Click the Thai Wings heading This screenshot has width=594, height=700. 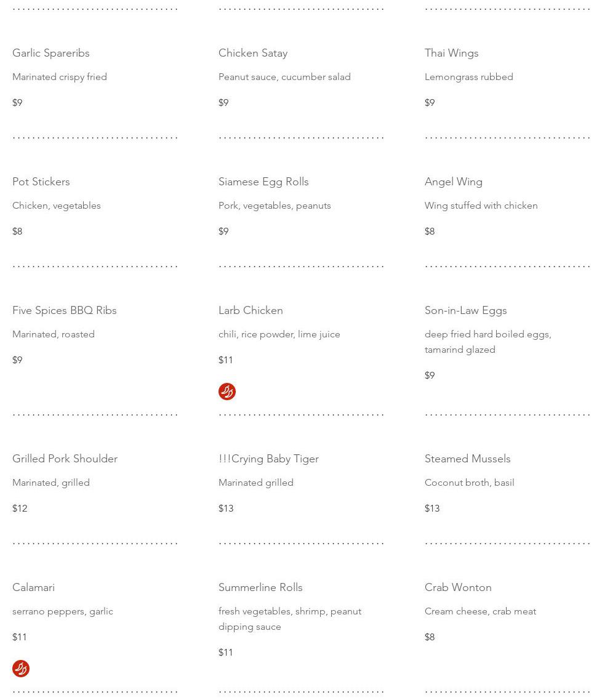point(451,53)
